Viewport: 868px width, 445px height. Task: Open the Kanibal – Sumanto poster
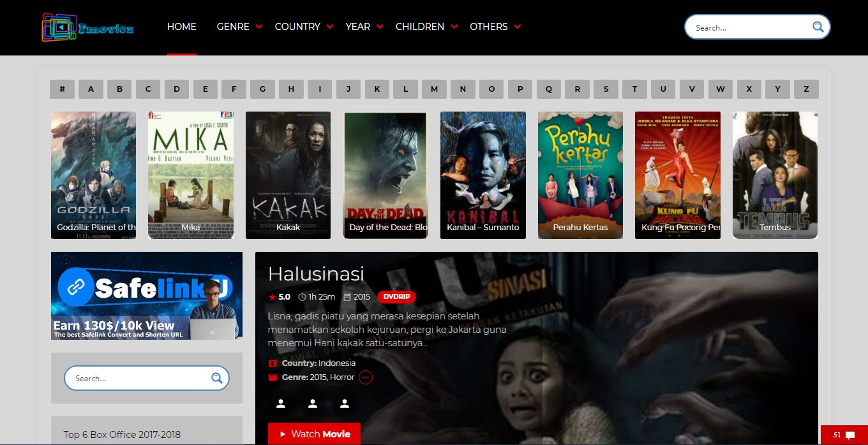point(483,175)
